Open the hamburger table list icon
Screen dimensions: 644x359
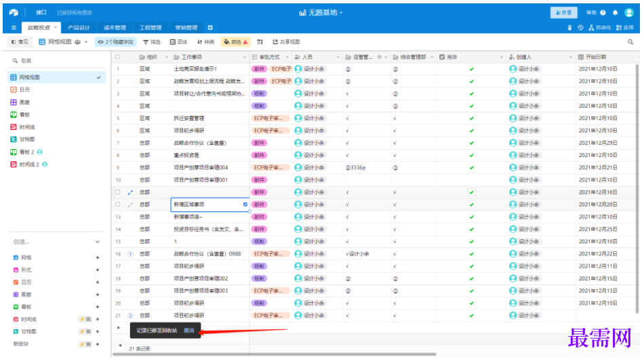[x=14, y=28]
